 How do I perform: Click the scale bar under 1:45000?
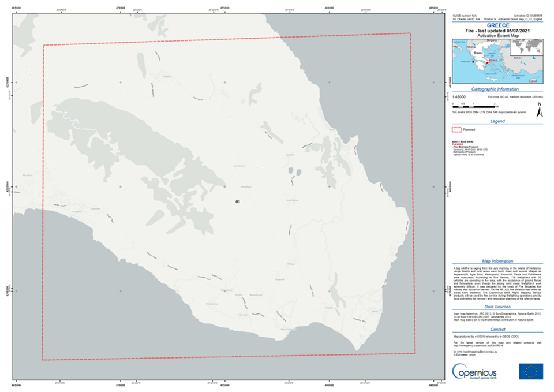coord(474,106)
